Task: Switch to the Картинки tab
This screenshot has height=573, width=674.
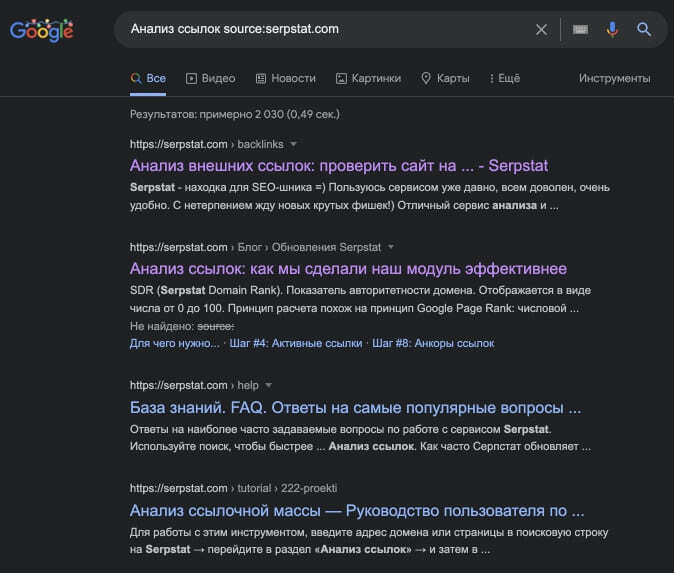Action: [368, 79]
